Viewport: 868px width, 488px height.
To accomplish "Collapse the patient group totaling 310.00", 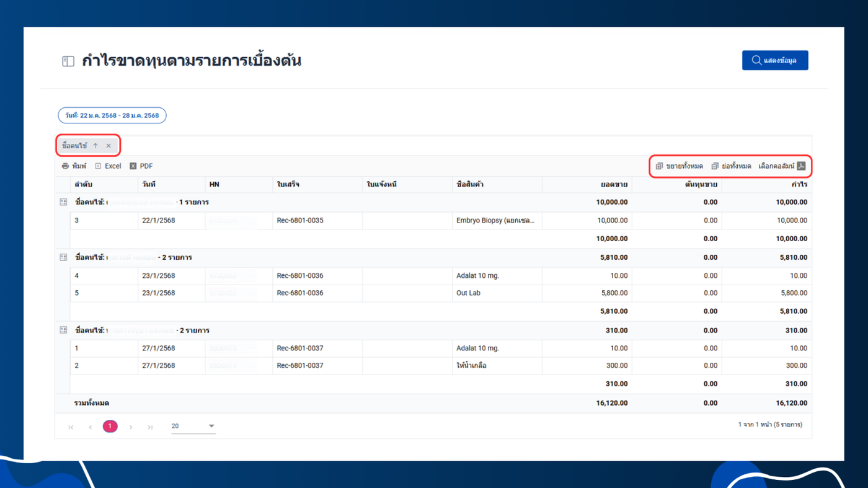I will (63, 331).
